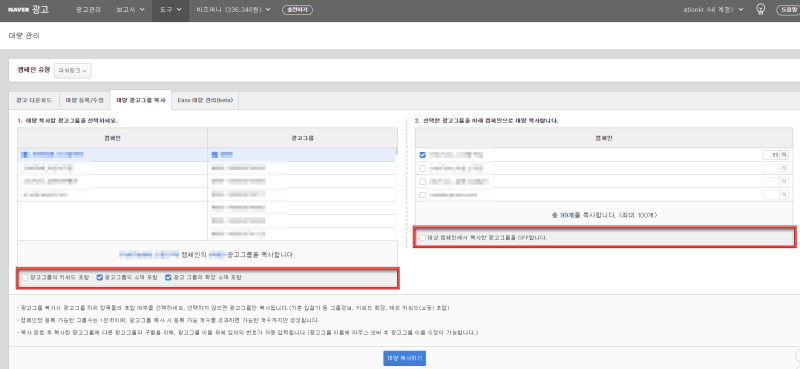
Task: Expand the 보고서 menu
Action: 130,9
